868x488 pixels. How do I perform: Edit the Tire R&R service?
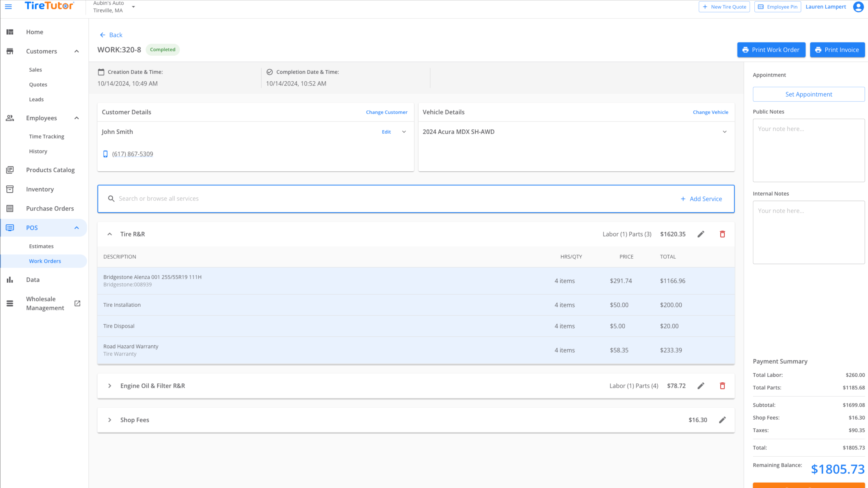701,234
